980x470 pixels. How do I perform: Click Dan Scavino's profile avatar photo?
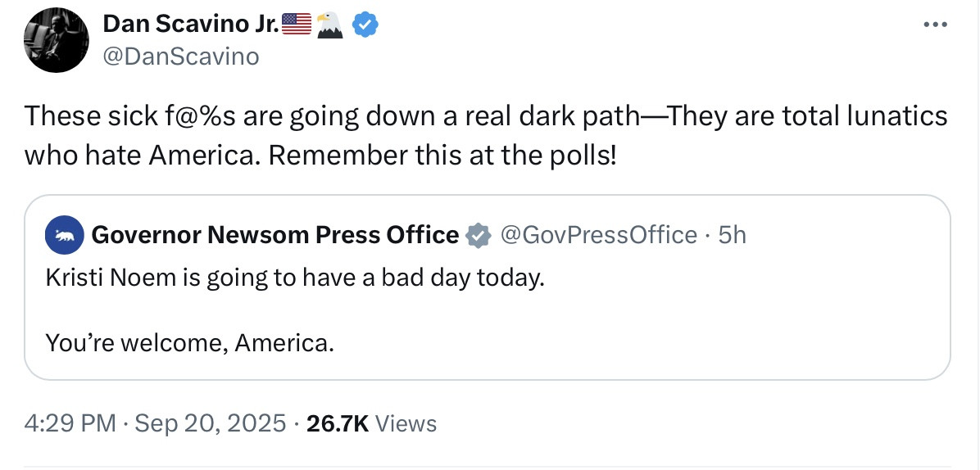point(57,41)
